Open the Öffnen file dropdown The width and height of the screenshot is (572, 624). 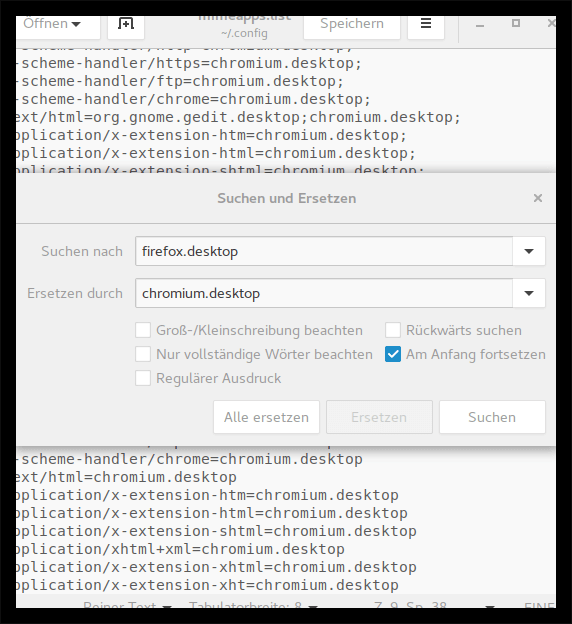57,25
